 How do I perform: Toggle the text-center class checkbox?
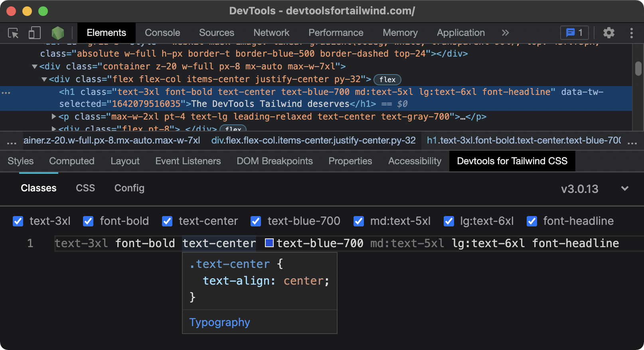pos(167,221)
